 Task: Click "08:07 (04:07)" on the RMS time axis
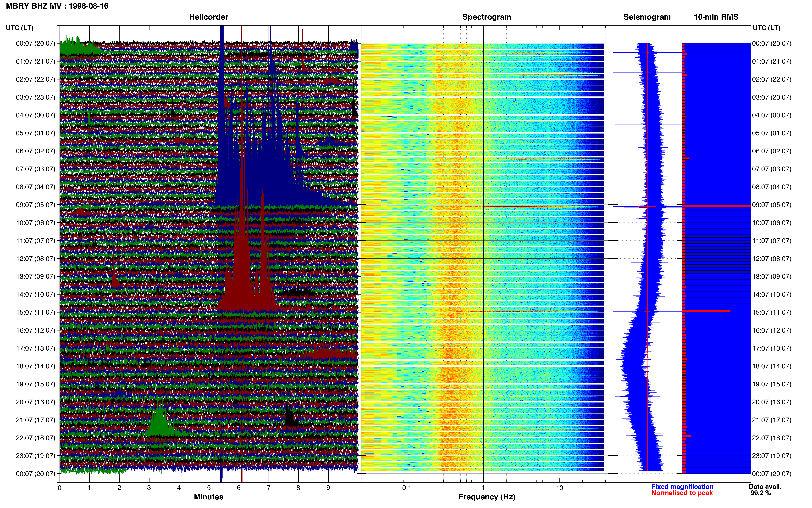point(772,187)
